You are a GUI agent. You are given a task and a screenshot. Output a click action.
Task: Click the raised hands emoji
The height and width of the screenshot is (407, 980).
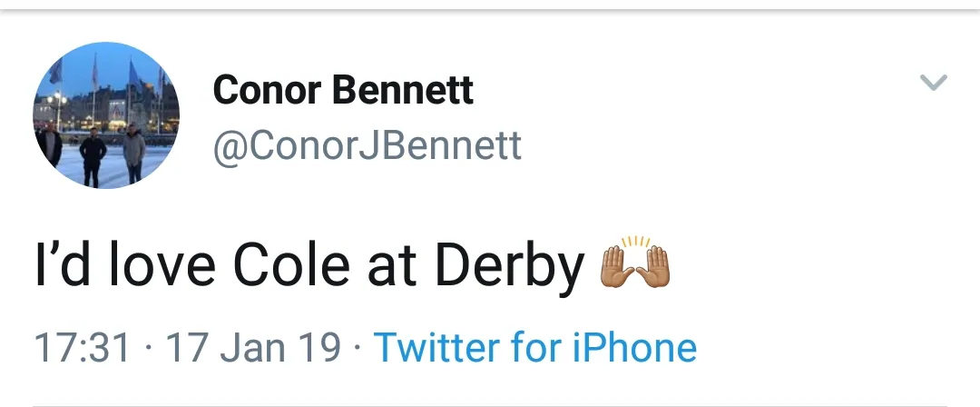point(635,264)
